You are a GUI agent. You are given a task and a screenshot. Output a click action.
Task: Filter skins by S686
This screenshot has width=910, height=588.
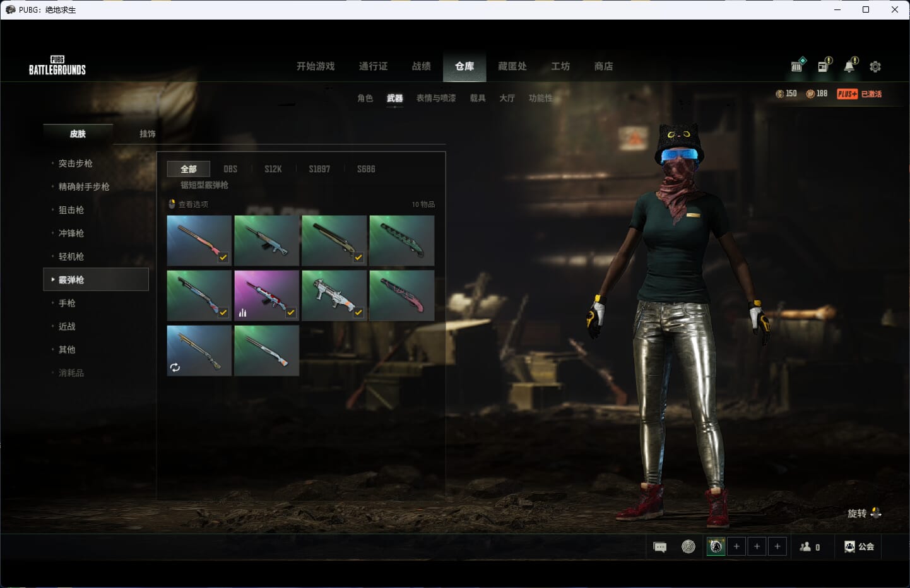366,169
